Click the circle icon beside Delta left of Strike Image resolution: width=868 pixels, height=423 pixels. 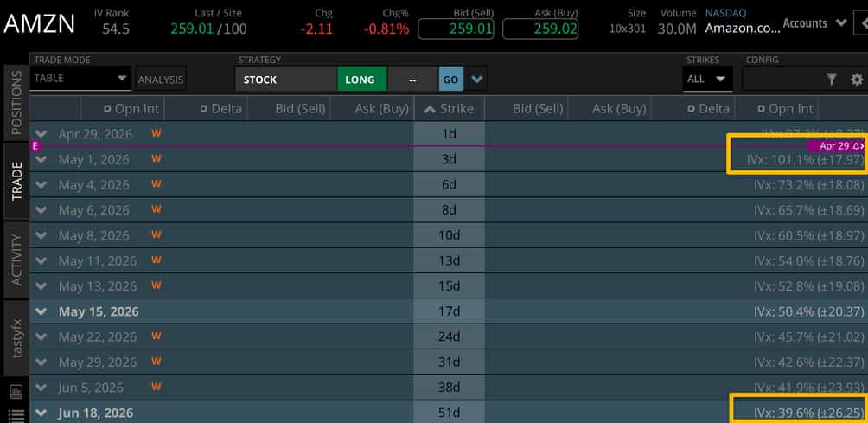[204, 109]
